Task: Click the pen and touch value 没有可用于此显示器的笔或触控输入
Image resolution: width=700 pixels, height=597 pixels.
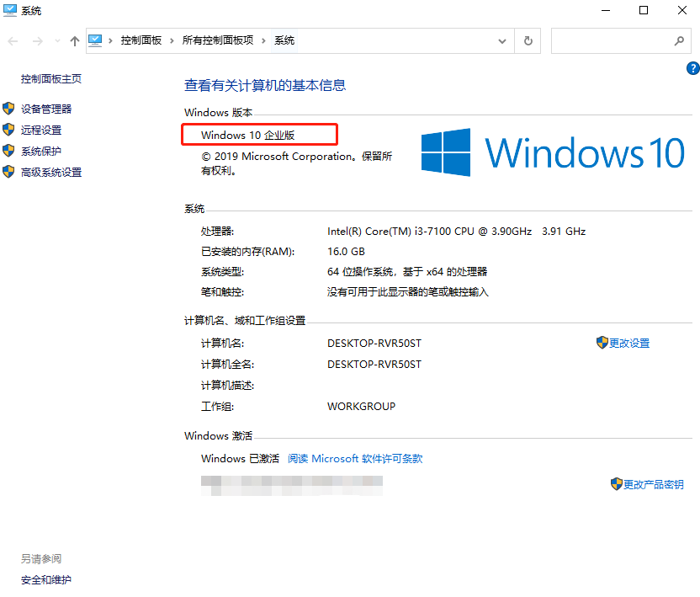Action: [x=408, y=292]
